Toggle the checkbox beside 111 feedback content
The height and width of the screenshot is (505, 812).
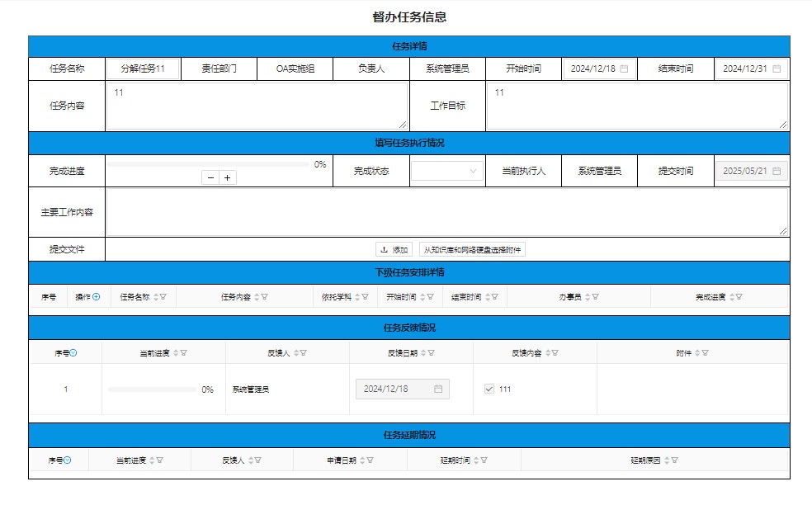pos(489,389)
